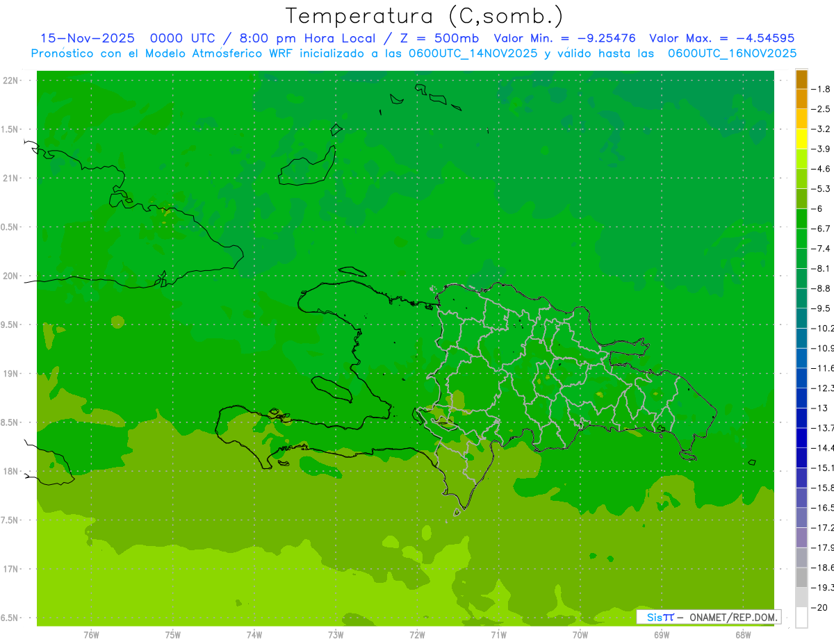Click the "68W" longitude axis label

click(x=743, y=635)
